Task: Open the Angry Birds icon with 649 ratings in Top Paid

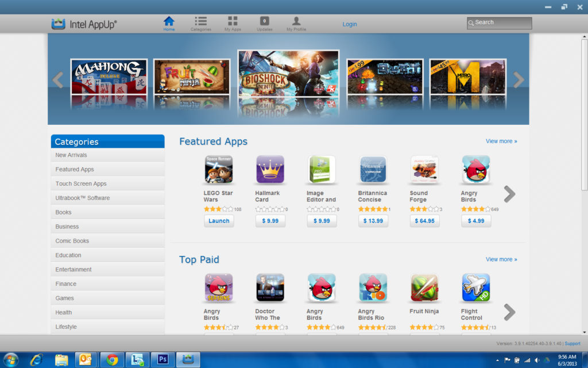Action: [322, 288]
